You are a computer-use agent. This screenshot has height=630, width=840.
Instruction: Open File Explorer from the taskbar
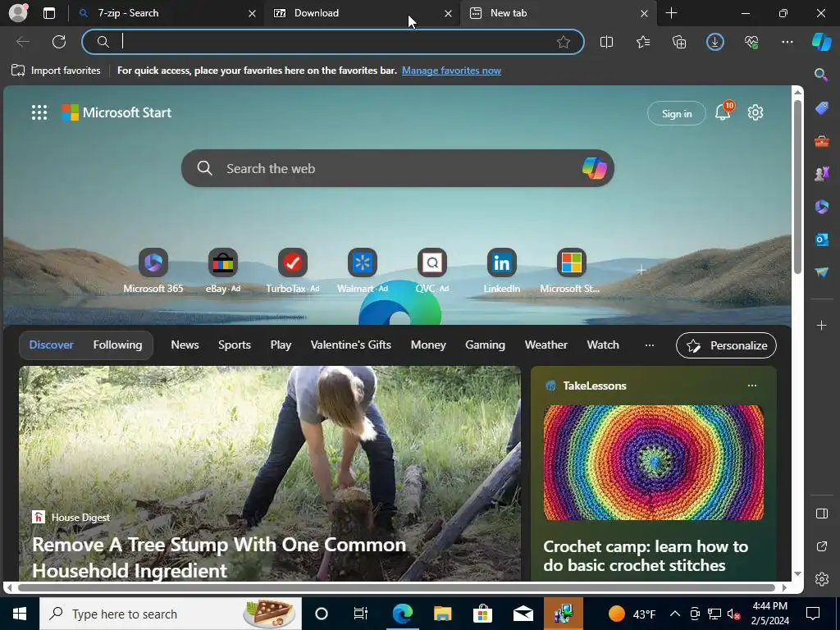(442, 614)
